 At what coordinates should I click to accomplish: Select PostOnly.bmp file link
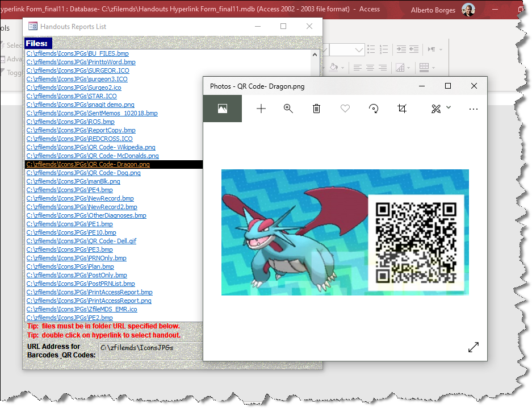(x=77, y=275)
